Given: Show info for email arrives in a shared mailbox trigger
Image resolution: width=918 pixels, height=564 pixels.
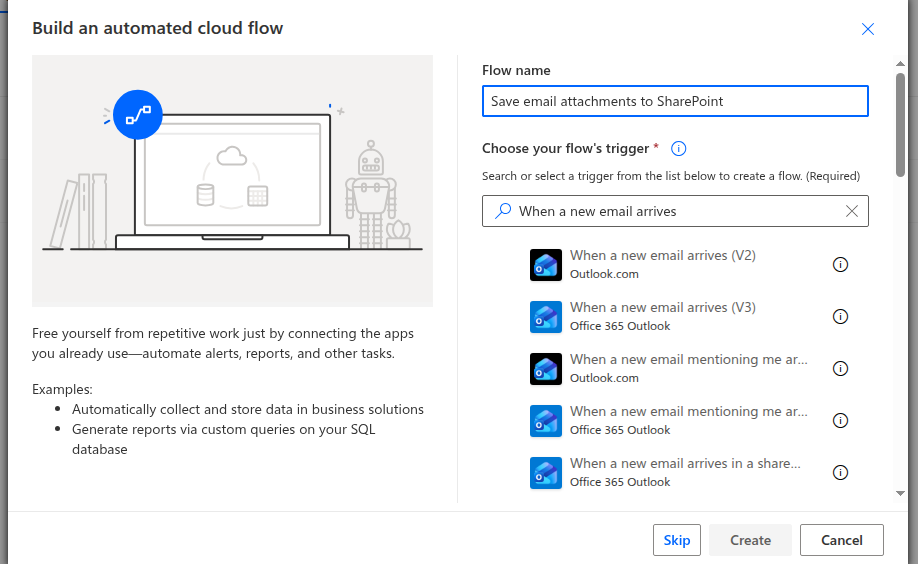Looking at the screenshot, I should 840,473.
